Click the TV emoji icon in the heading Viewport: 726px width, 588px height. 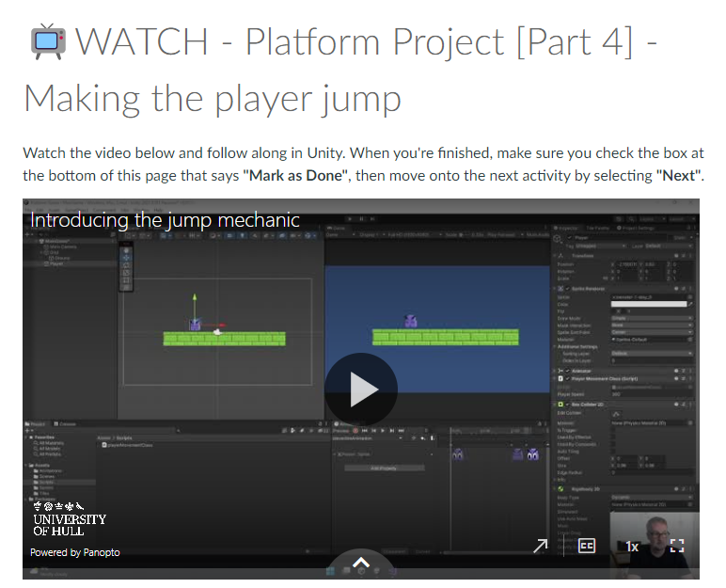(46, 42)
